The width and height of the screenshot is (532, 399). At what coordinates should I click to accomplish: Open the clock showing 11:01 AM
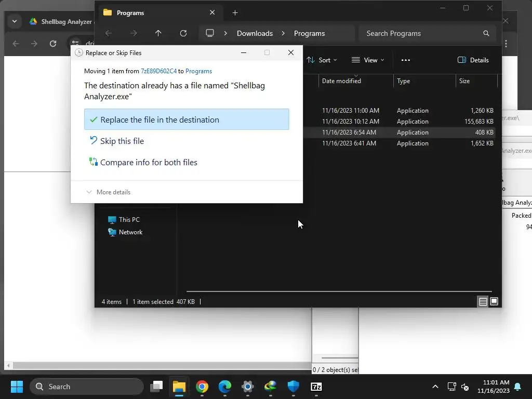pos(494,387)
